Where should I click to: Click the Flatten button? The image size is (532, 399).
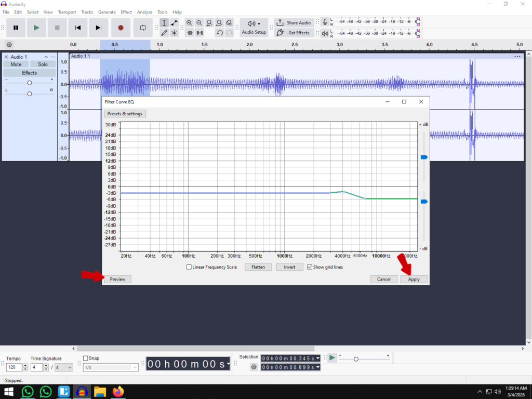coord(258,267)
